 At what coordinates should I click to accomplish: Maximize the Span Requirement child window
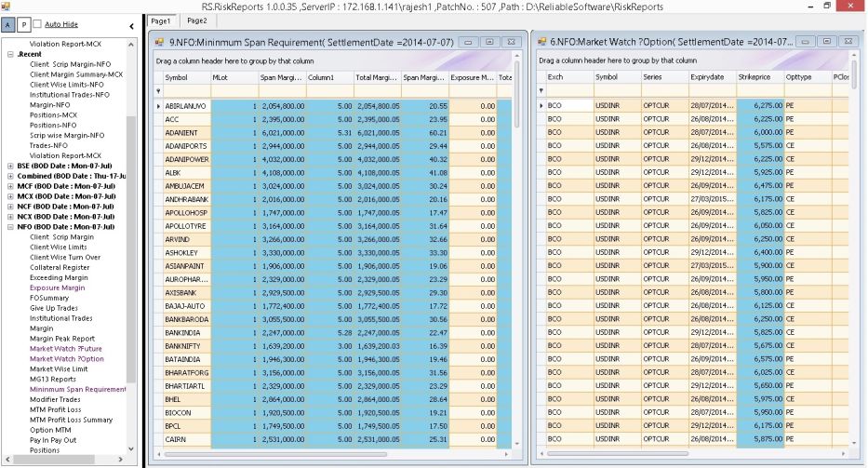pyautogui.click(x=490, y=42)
